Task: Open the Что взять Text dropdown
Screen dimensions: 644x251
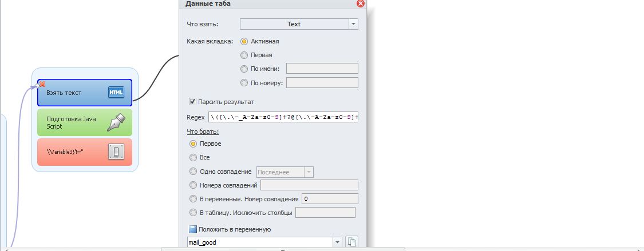Action: [x=299, y=24]
